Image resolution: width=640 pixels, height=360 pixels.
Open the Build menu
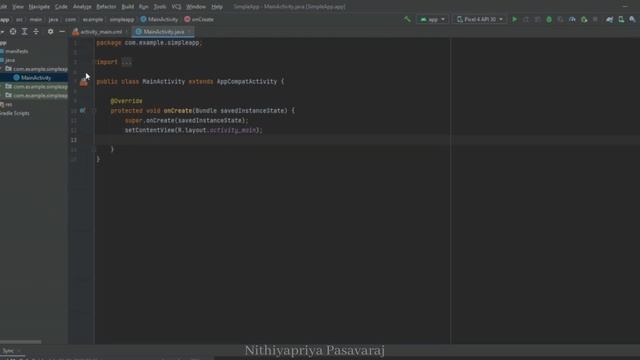128,7
